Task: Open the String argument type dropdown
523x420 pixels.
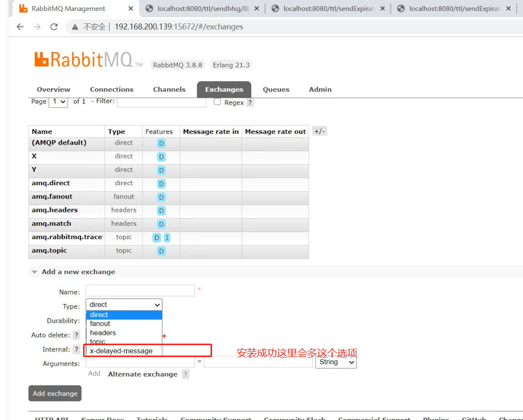Action: point(336,362)
